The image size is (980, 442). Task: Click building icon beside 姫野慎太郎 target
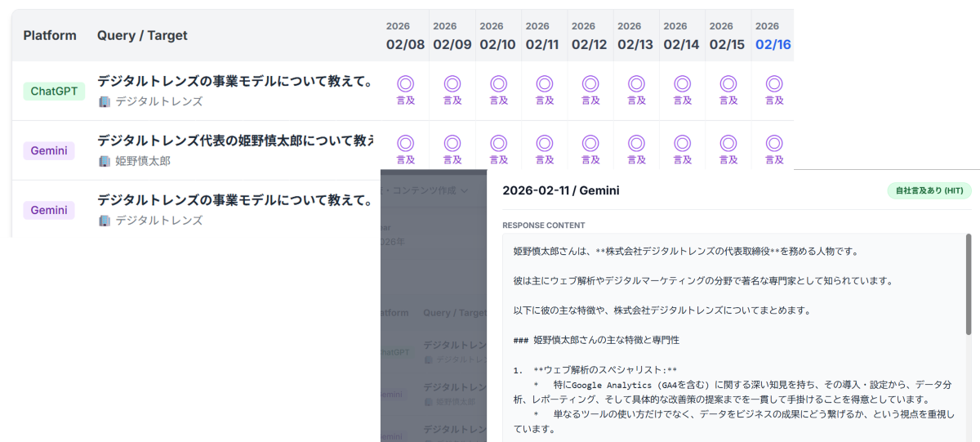coord(104,162)
